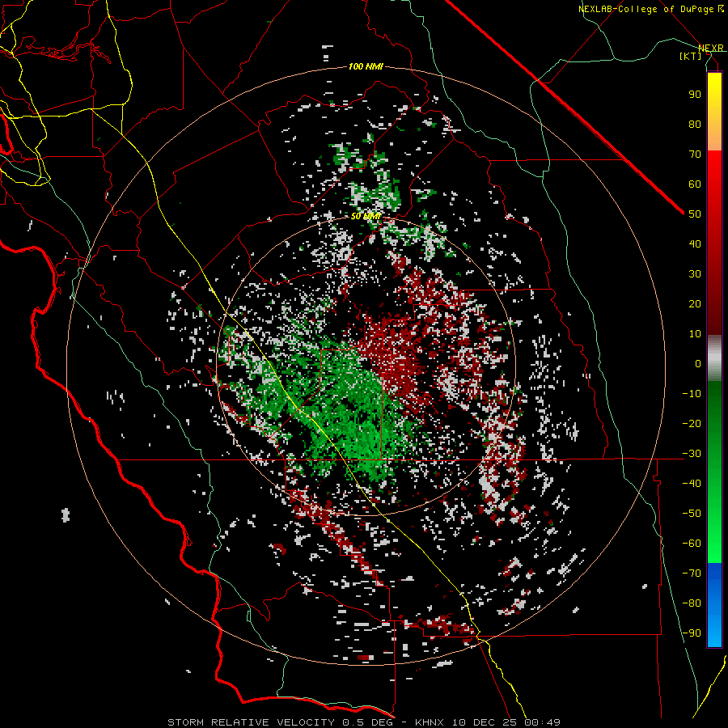Viewport: 728px width, 728px height.
Task: Click the -50 value on the velocity scale
Action: tap(692, 514)
